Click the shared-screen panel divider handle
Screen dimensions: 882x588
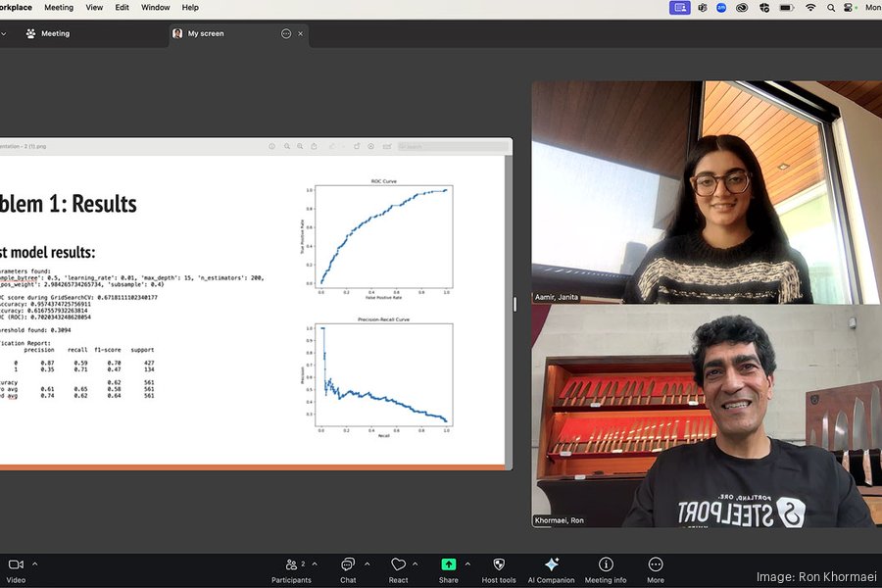tap(514, 304)
